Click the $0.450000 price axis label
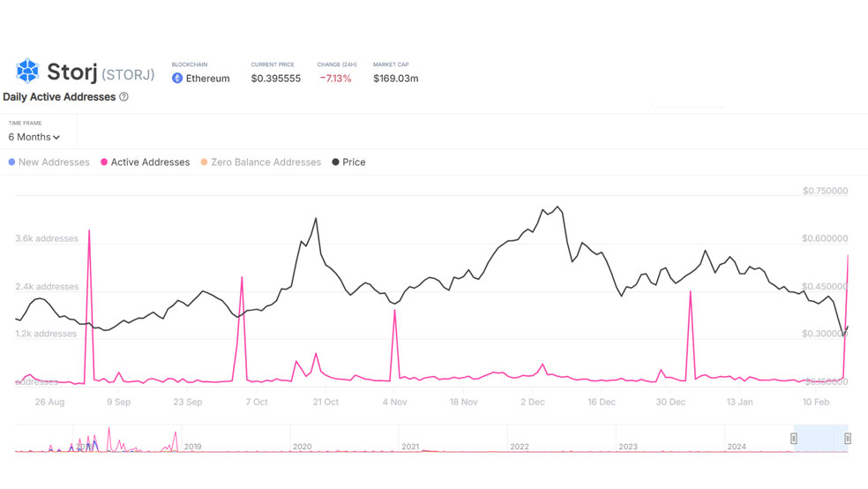Viewport: 868px width, 489px height. click(x=825, y=287)
